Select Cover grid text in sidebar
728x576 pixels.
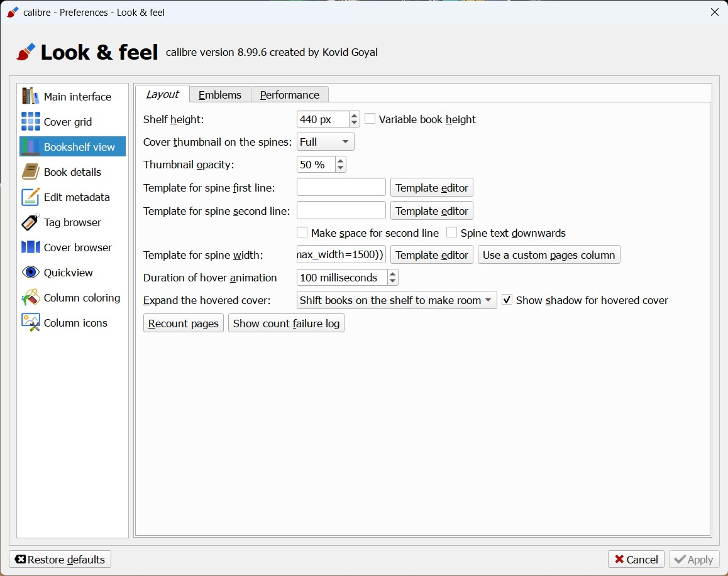[68, 121]
